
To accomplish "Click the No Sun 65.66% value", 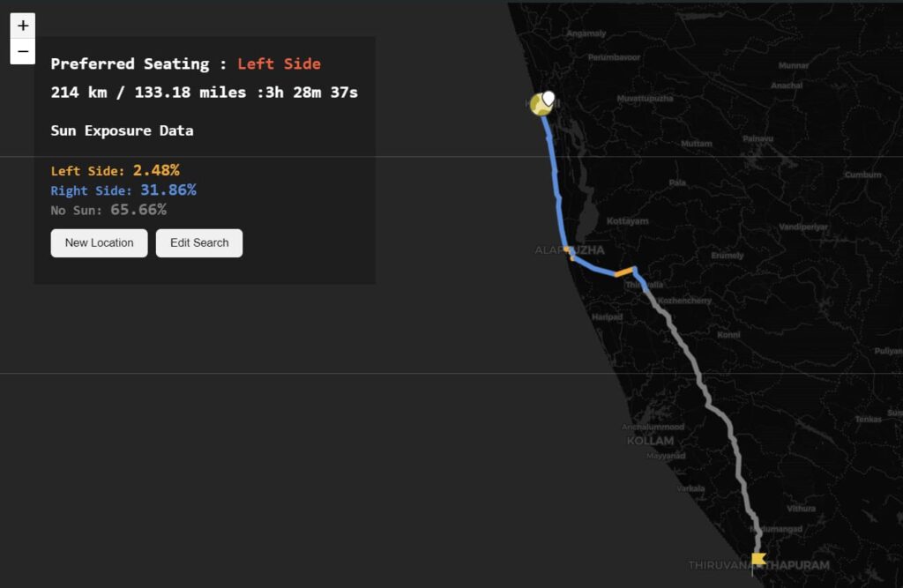I will pos(138,210).
